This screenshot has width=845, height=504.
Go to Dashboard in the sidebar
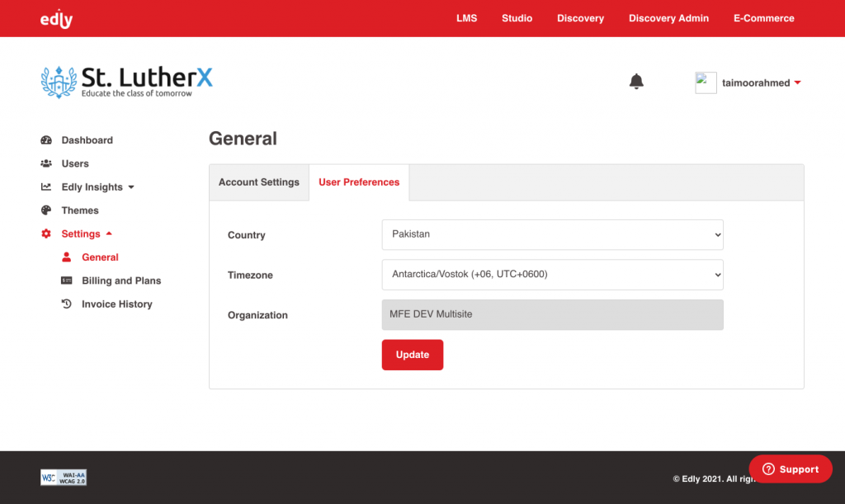click(x=87, y=140)
